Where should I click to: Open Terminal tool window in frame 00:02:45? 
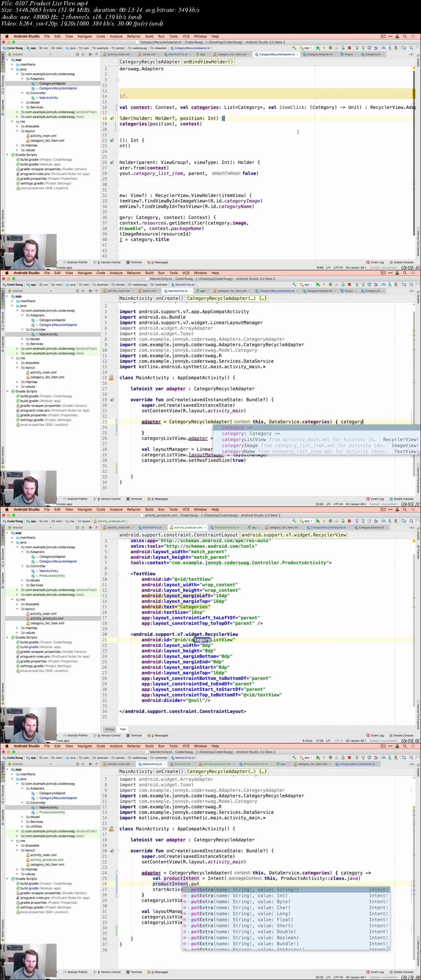pyautogui.click(x=134, y=262)
